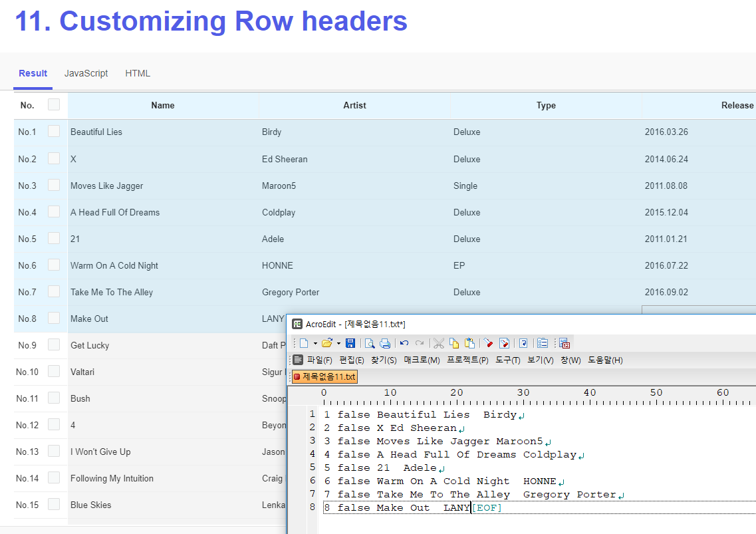Expand the Open file dropdown arrow

[x=339, y=342]
